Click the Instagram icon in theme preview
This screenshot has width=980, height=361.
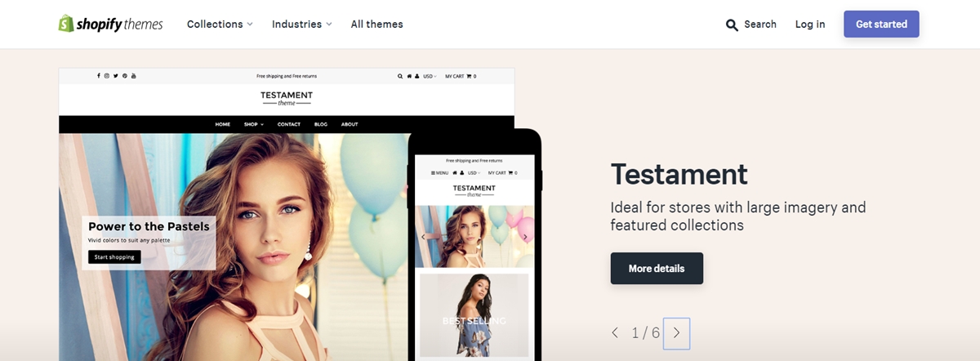tap(107, 76)
